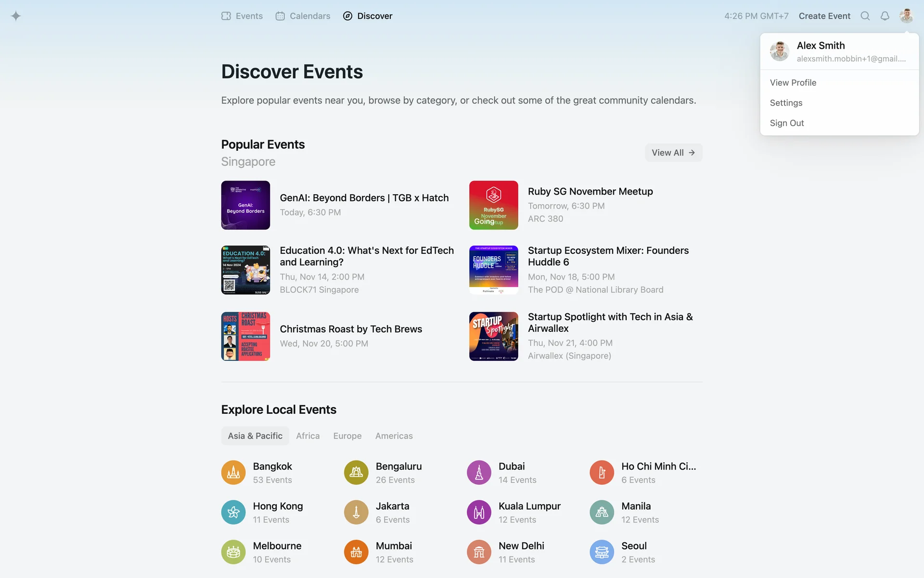Select the Americas region tab

[x=394, y=436]
